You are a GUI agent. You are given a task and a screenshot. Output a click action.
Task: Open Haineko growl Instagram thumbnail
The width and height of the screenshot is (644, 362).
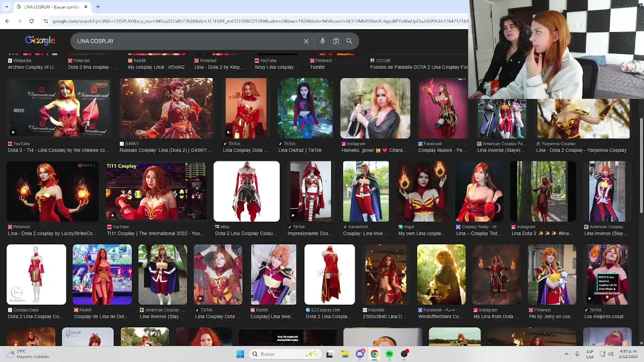click(375, 108)
